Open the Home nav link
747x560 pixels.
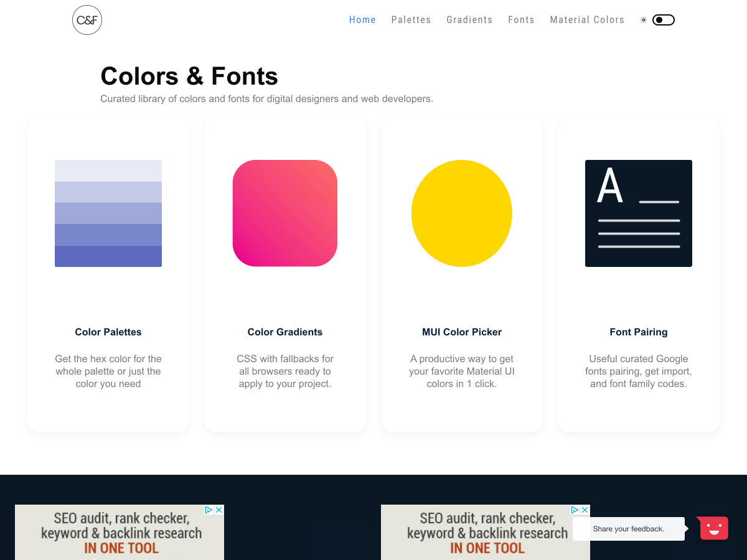[x=362, y=20]
